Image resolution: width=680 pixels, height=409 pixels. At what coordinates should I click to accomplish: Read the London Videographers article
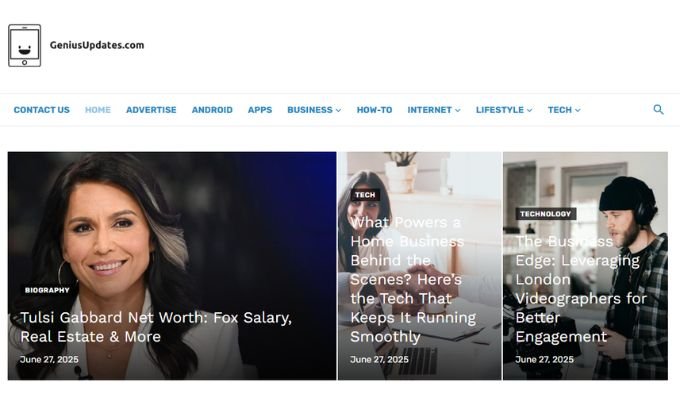click(x=581, y=289)
